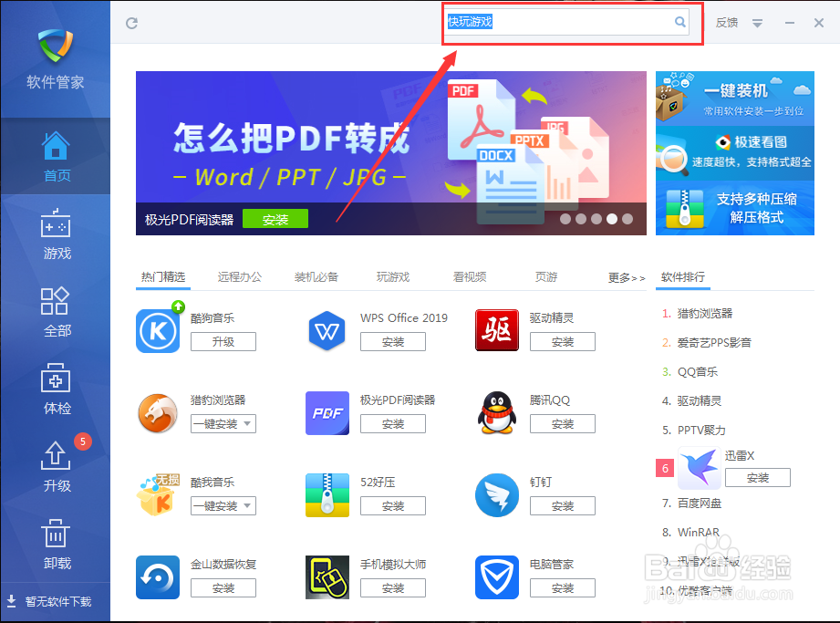Click the 软件管家 shield logo
The width and height of the screenshot is (840, 623).
coord(56,46)
